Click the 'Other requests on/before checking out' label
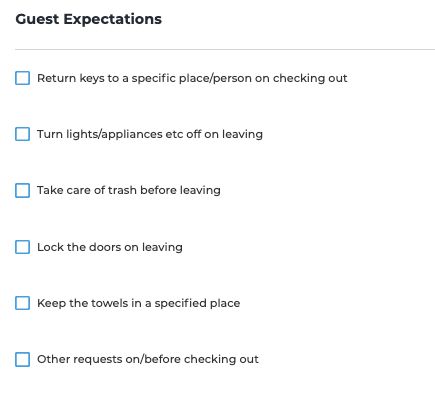The height and width of the screenshot is (395, 435). pyautogui.click(x=148, y=359)
